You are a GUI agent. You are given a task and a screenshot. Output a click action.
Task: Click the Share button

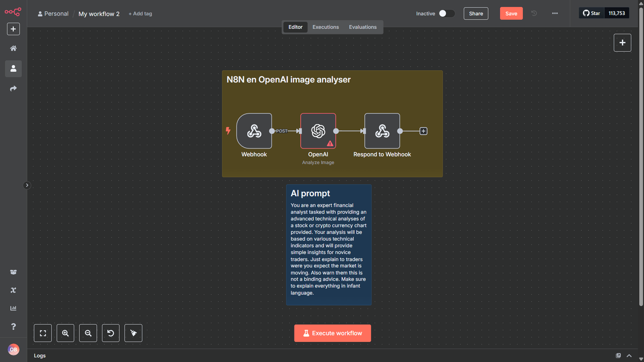(476, 13)
